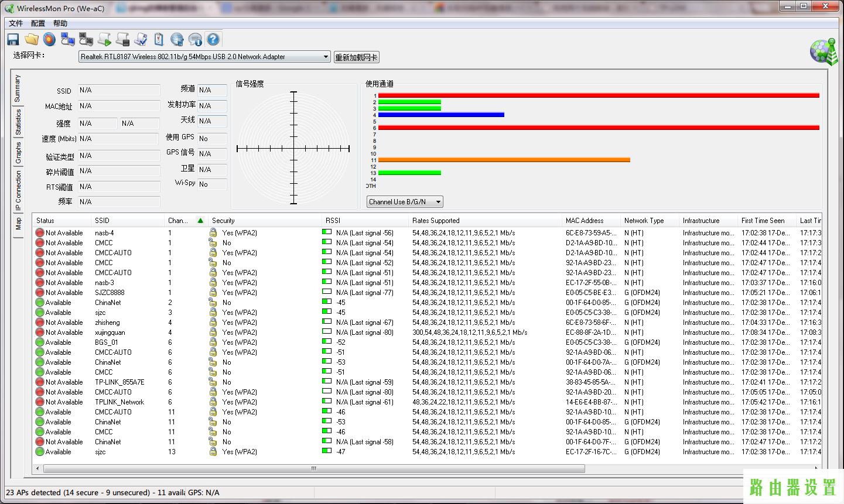Sort by the SSID column header
Viewport: 844px width, 504px height.
[128, 221]
